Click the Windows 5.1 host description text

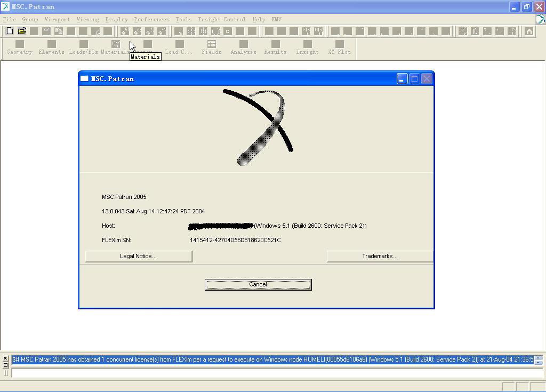coord(310,226)
